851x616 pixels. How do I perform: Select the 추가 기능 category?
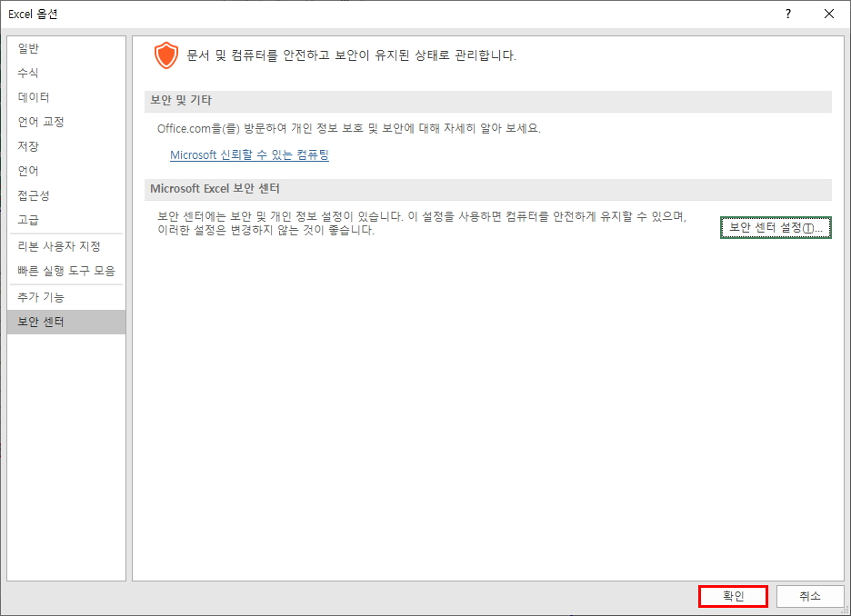(x=66, y=297)
